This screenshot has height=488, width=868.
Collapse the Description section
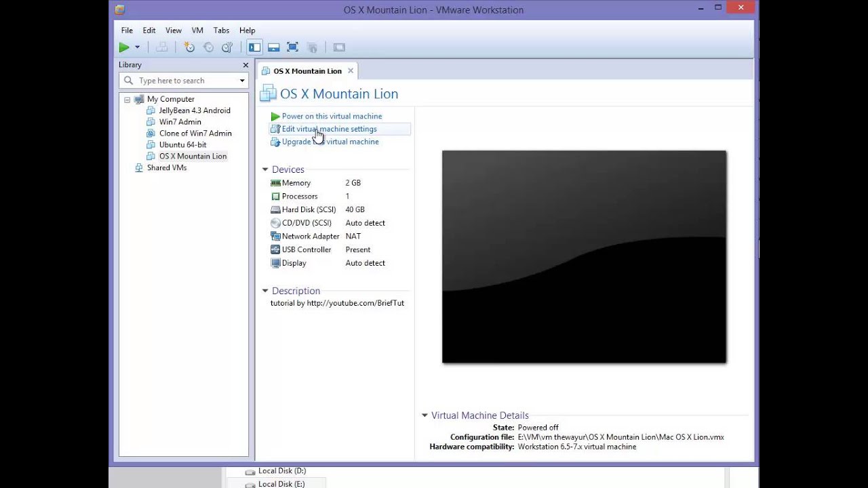pyautogui.click(x=265, y=291)
